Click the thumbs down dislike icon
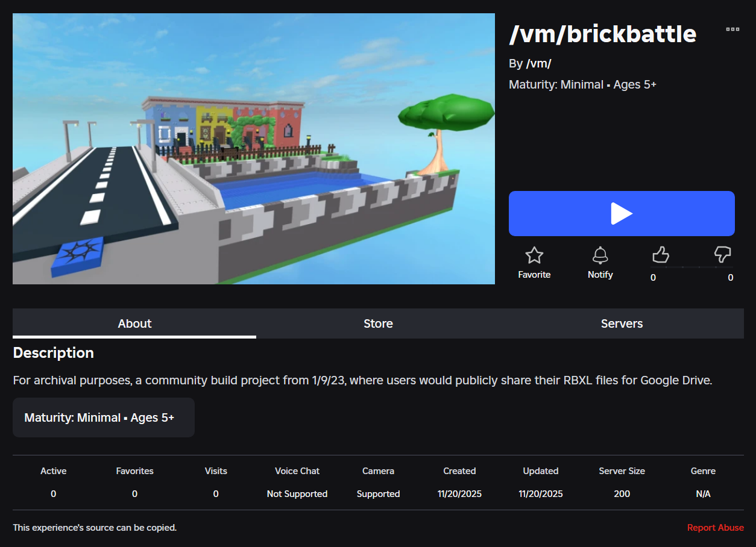 point(723,255)
